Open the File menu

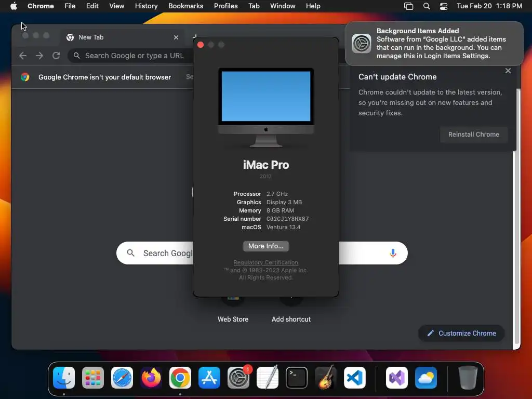[70, 6]
